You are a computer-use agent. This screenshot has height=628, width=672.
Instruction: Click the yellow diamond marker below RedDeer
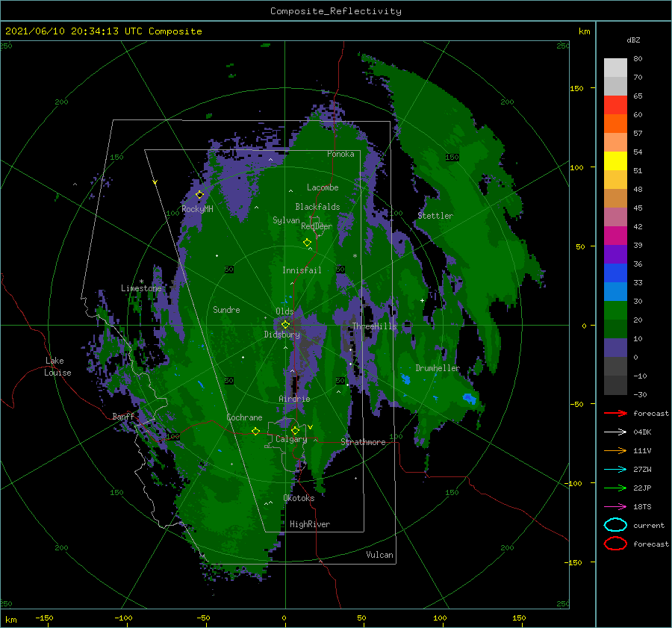coord(308,243)
